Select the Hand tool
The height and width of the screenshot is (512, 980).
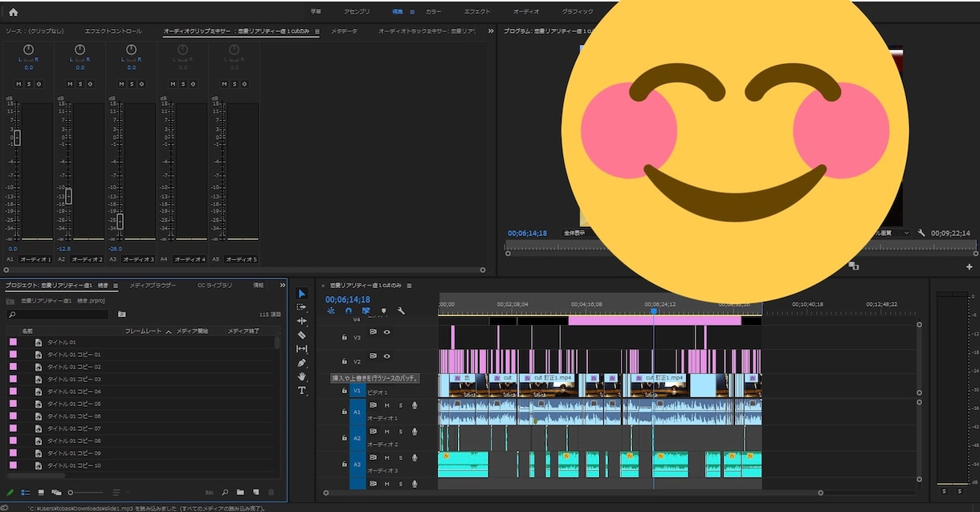(302, 376)
